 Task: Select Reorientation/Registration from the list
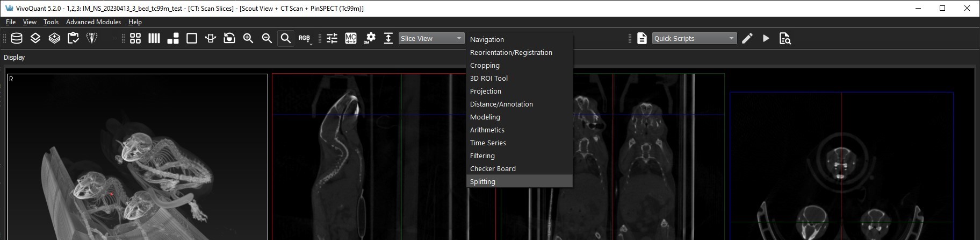(x=510, y=52)
